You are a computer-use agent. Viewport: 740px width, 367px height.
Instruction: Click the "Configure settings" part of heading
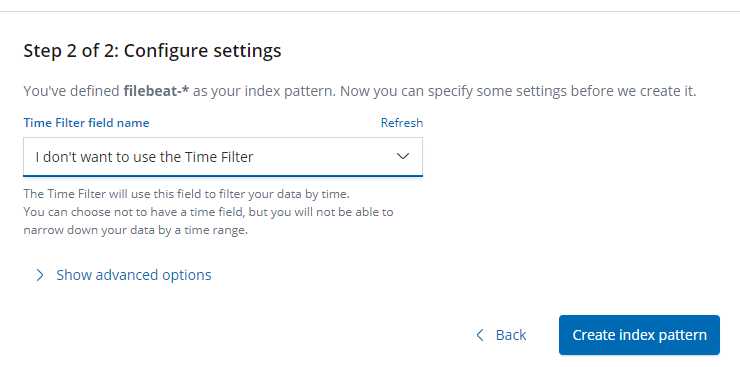click(x=202, y=50)
